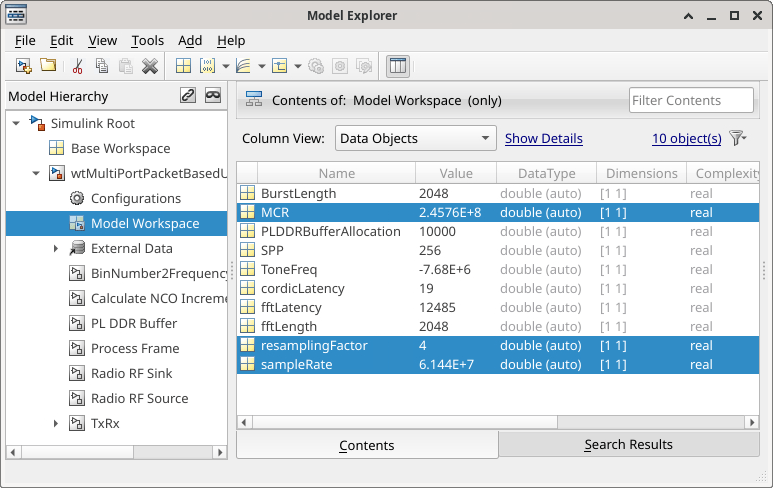Click the New Model toolbar icon
The image size is (773, 488).
[x=24, y=66]
